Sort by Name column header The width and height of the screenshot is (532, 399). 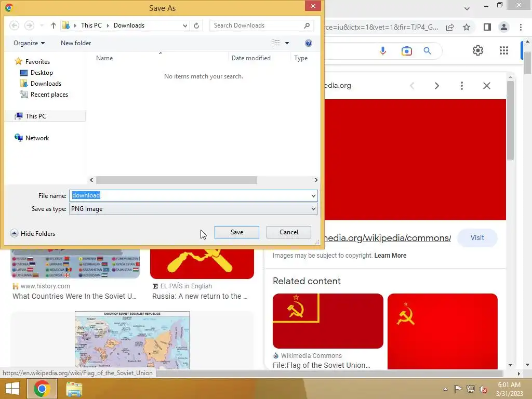104,58
